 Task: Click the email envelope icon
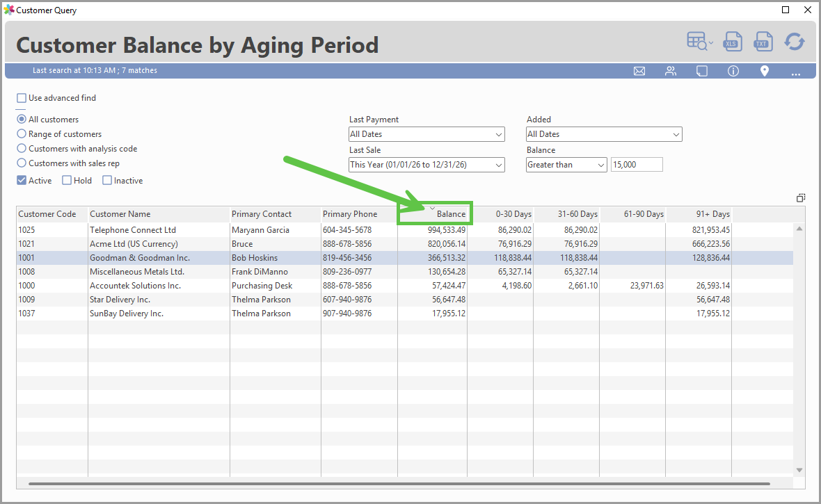tap(639, 71)
